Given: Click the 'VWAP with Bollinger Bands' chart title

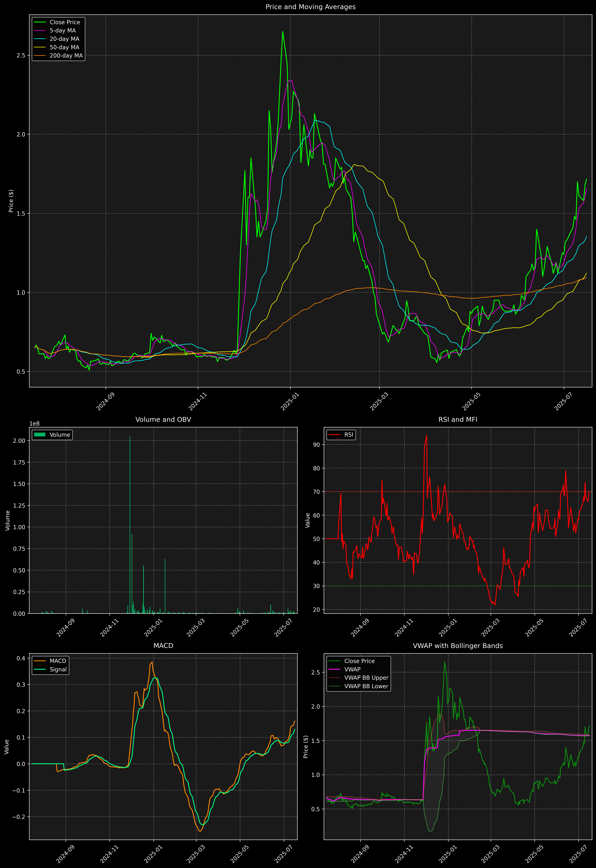Looking at the screenshot, I should pyautogui.click(x=458, y=646).
